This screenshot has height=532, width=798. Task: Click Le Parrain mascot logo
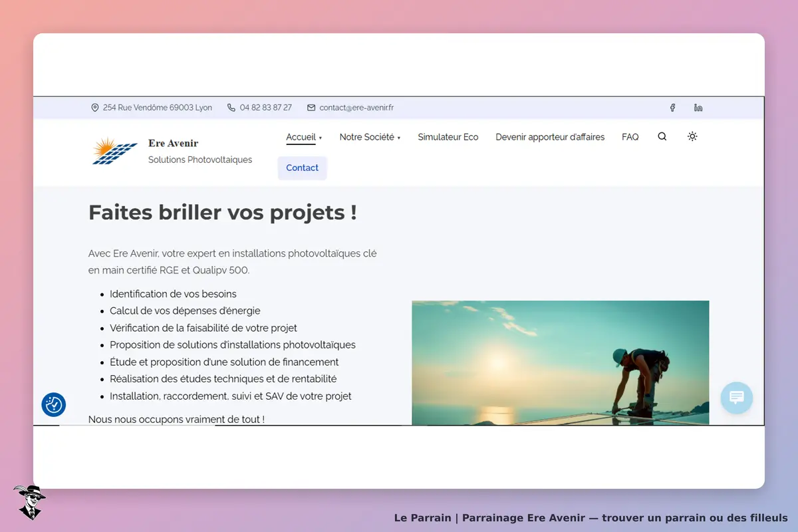point(29,502)
